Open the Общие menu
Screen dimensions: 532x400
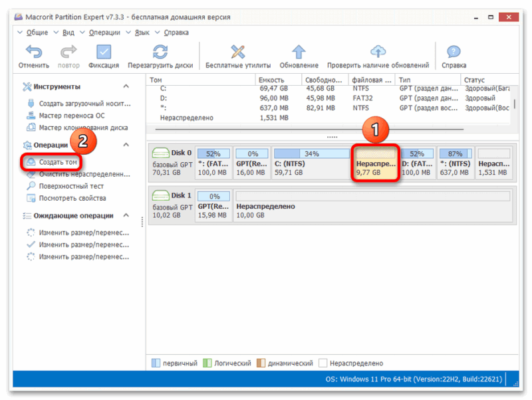(x=37, y=33)
